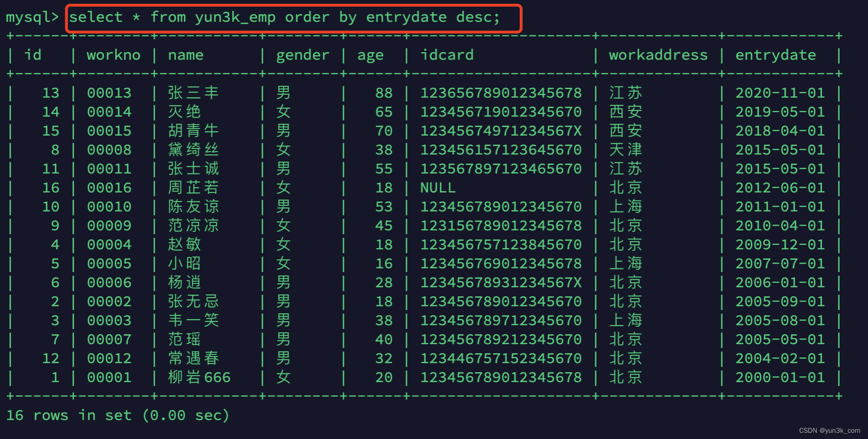Select workno value 00012
This screenshot has height=439, width=868.
[x=109, y=358]
